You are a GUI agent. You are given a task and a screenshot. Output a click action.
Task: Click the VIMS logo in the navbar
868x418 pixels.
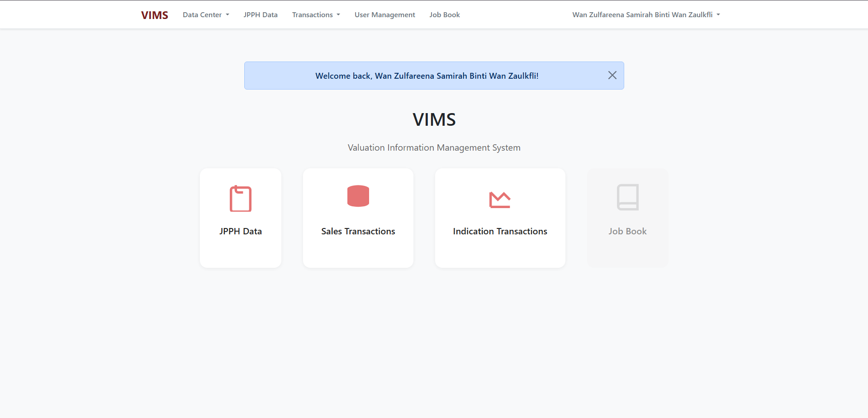(x=154, y=15)
